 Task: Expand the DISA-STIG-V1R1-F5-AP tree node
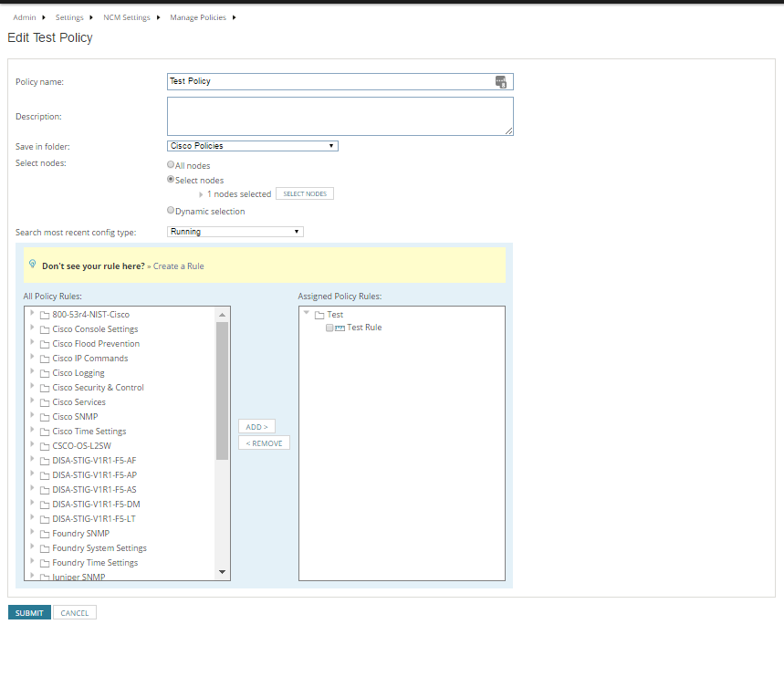pos(32,474)
